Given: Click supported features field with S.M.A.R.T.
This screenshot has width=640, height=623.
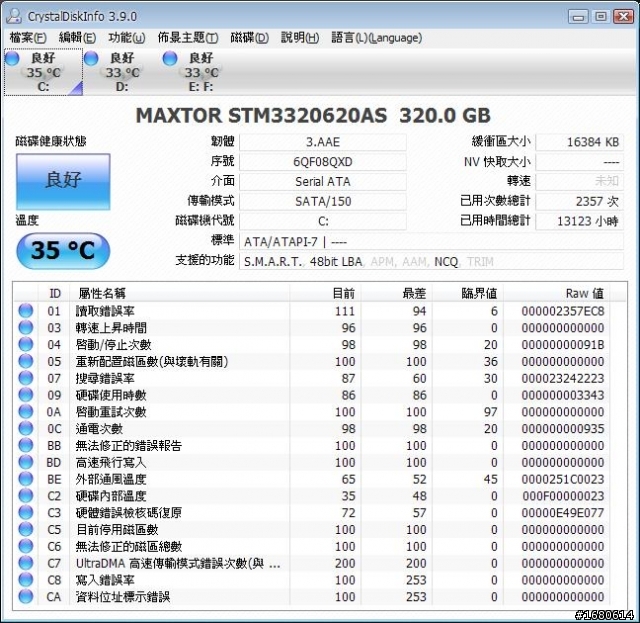Looking at the screenshot, I should click(431, 261).
